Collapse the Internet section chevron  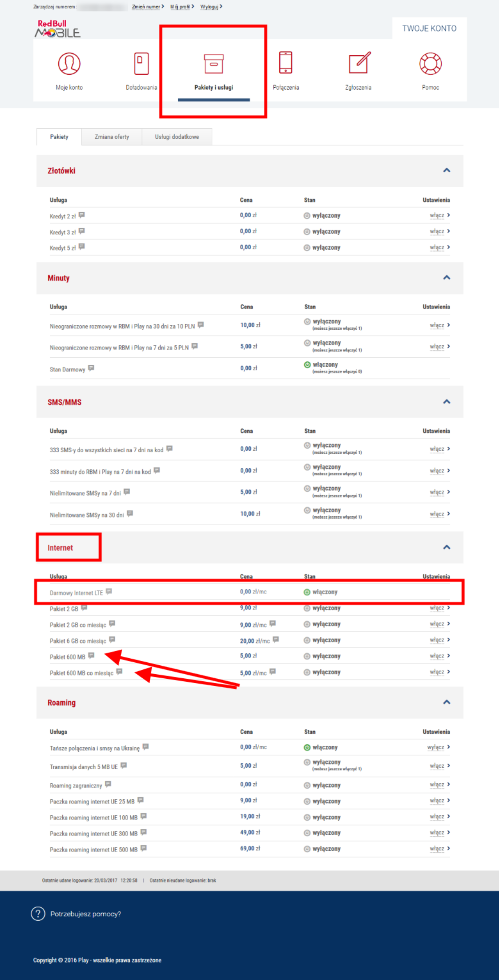447,547
